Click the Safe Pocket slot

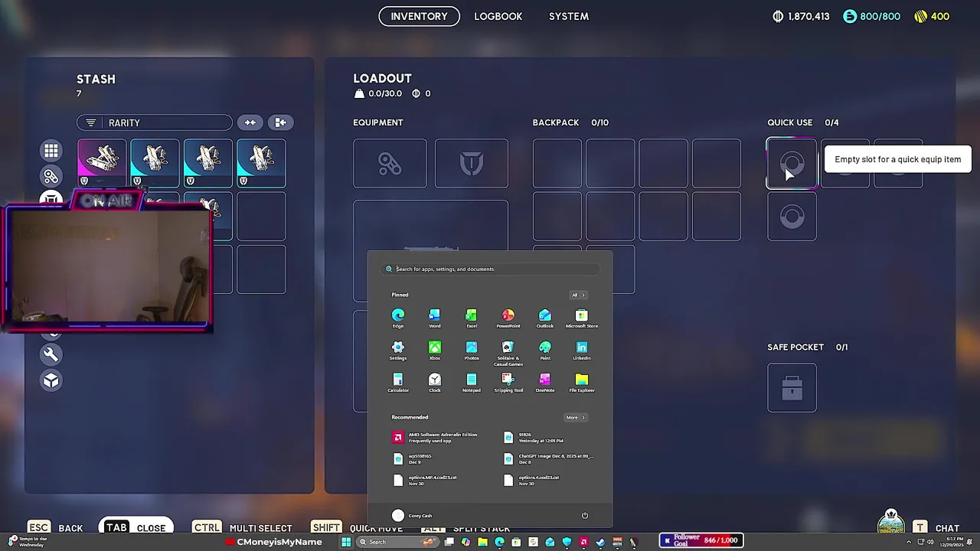792,387
